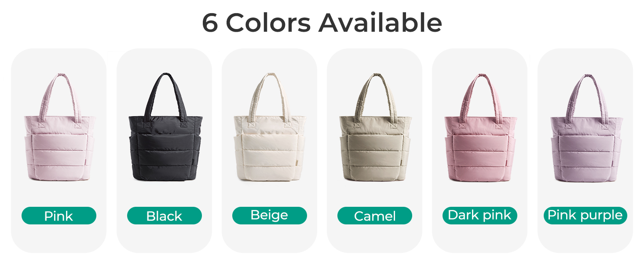Click the beige tote bag image
This screenshot has width=644, height=264.
269,128
